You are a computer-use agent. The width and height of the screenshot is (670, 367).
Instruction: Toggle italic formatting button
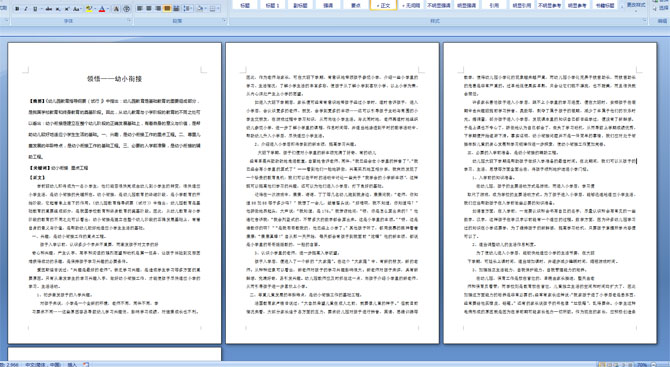(26, 9)
